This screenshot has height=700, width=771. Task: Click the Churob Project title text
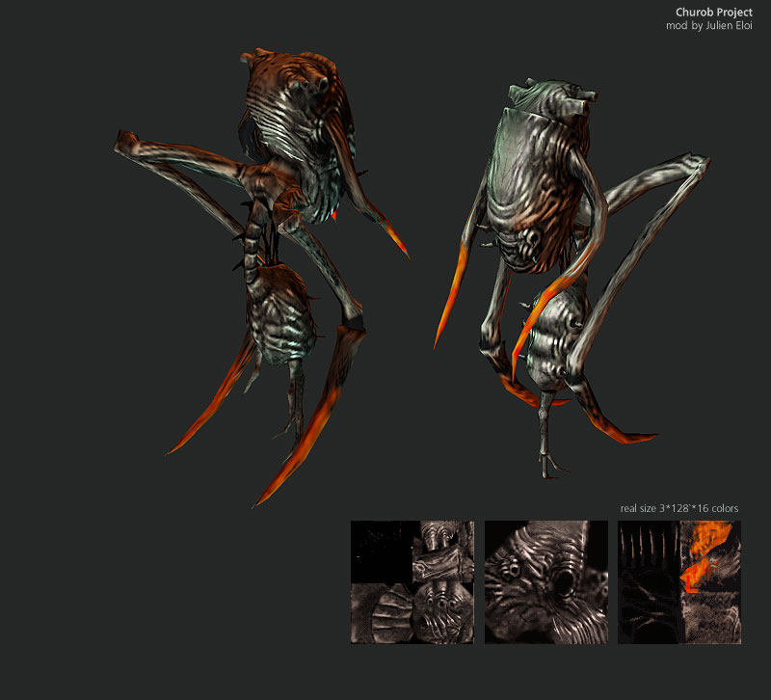tap(713, 12)
